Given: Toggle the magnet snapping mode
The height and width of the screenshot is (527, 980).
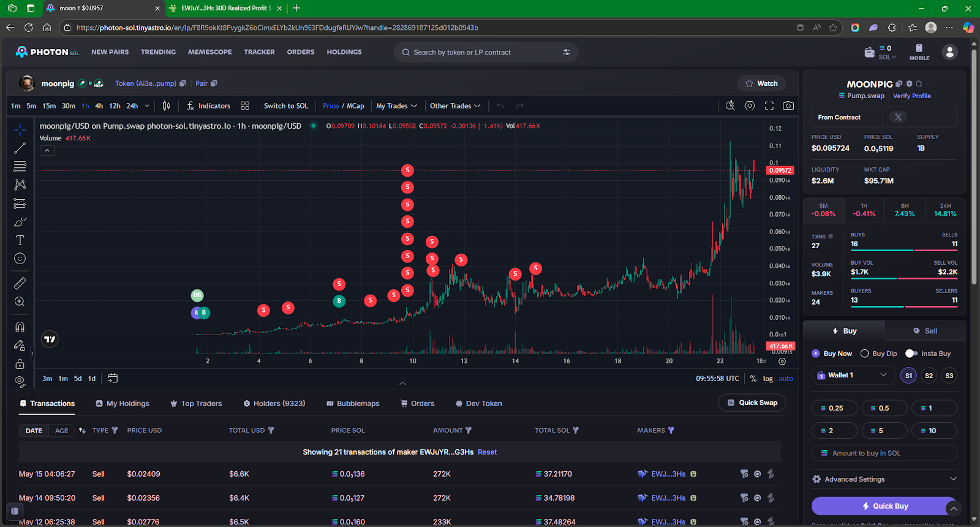Looking at the screenshot, I should point(20,327).
